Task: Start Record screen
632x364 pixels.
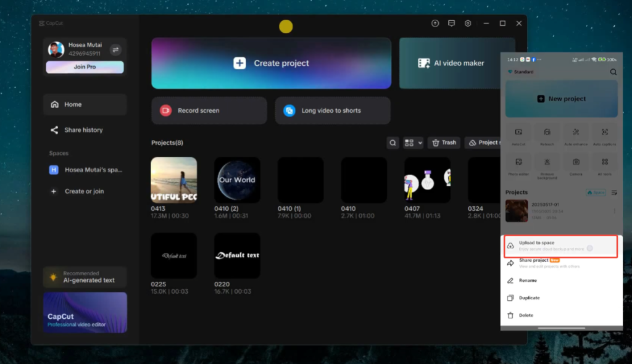Action: 209,110
